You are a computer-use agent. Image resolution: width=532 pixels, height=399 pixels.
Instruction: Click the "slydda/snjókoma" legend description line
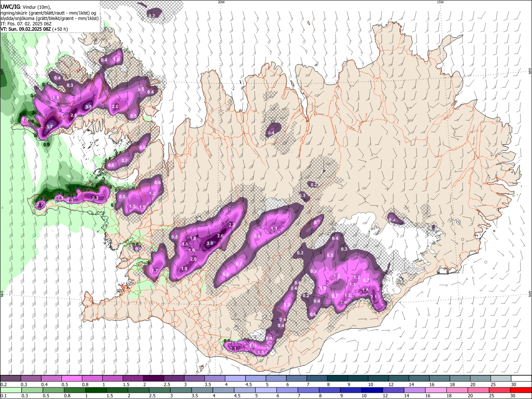pos(49,18)
